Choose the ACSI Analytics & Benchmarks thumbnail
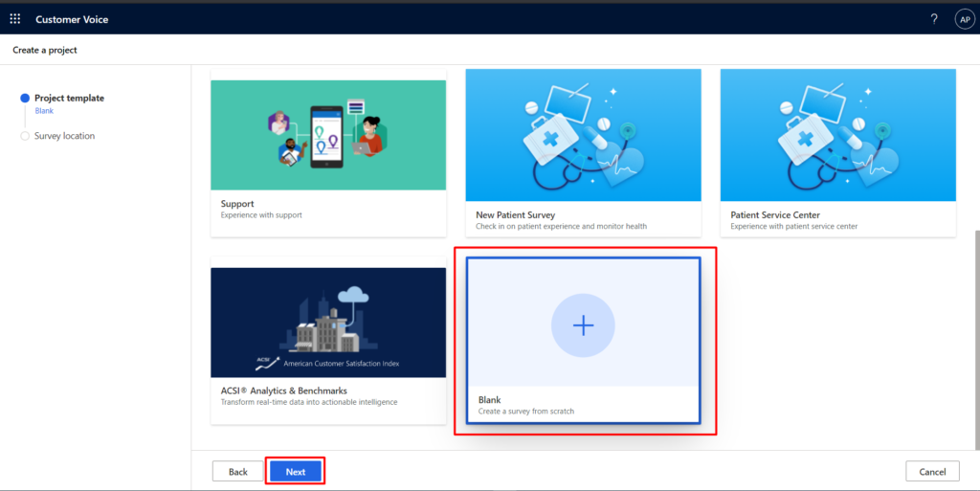The image size is (980, 491). click(328, 323)
